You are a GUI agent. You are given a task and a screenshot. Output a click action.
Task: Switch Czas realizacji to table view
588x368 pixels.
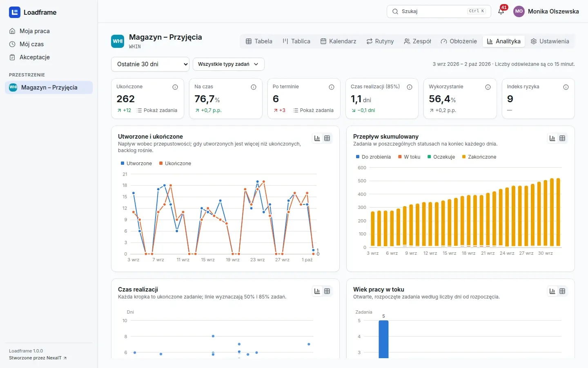[x=327, y=291]
